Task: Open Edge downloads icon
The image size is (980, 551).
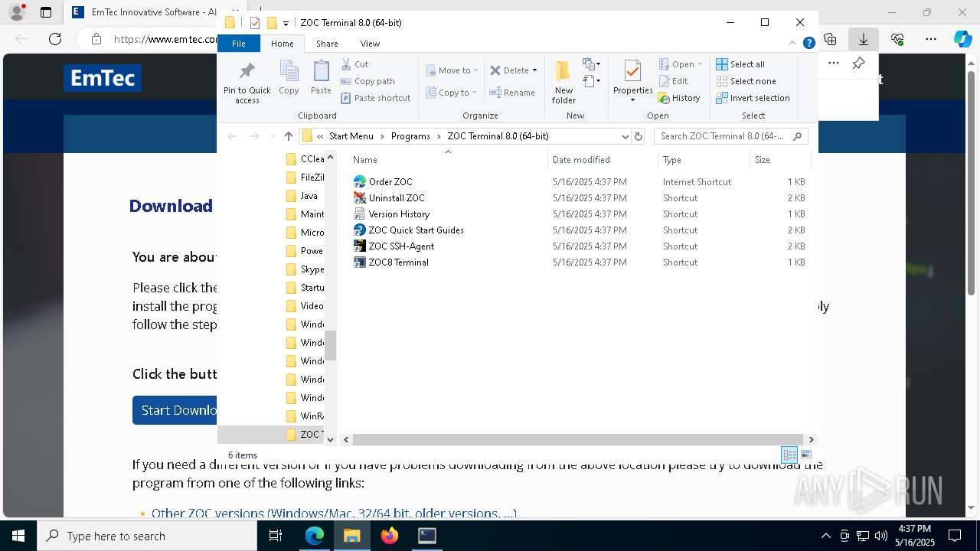Action: click(864, 39)
